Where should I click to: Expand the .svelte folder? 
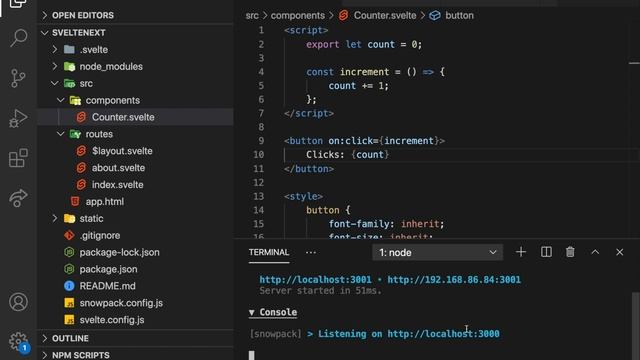(x=55, y=49)
